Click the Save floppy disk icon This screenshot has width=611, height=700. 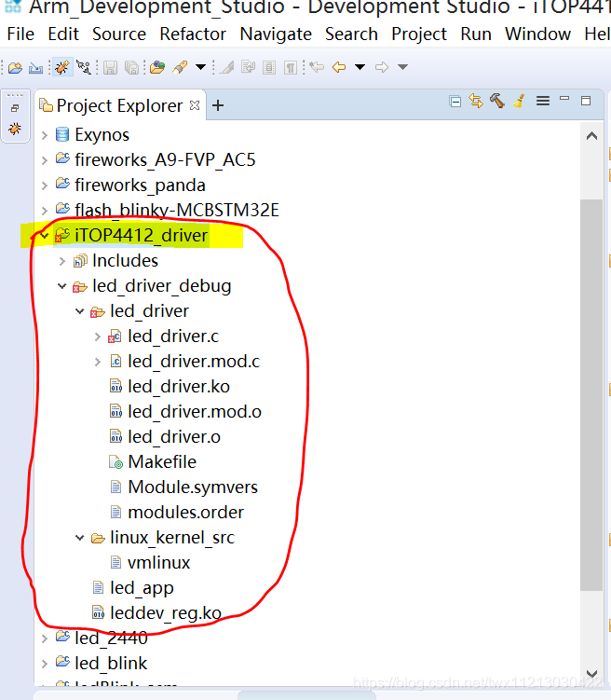pos(110,67)
